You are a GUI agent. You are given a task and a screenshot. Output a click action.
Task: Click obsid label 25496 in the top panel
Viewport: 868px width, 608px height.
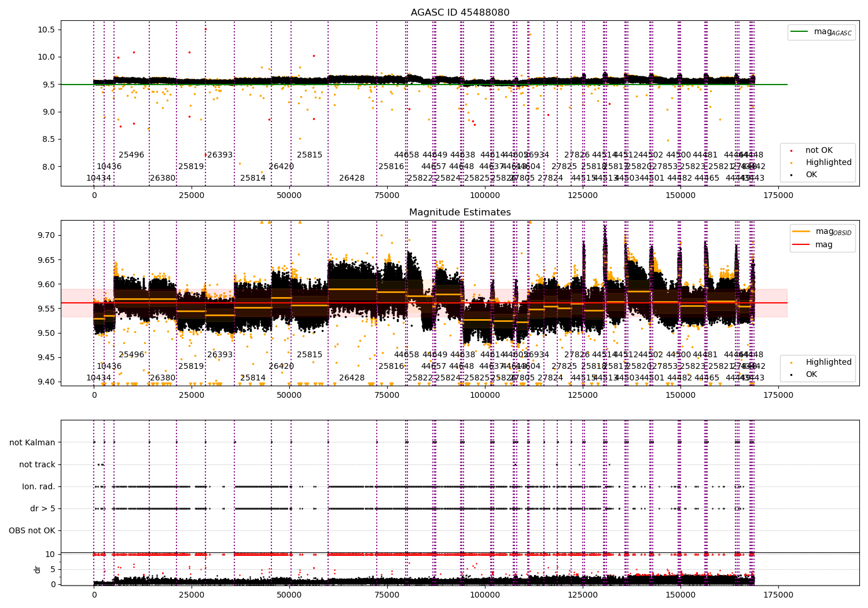(x=131, y=155)
